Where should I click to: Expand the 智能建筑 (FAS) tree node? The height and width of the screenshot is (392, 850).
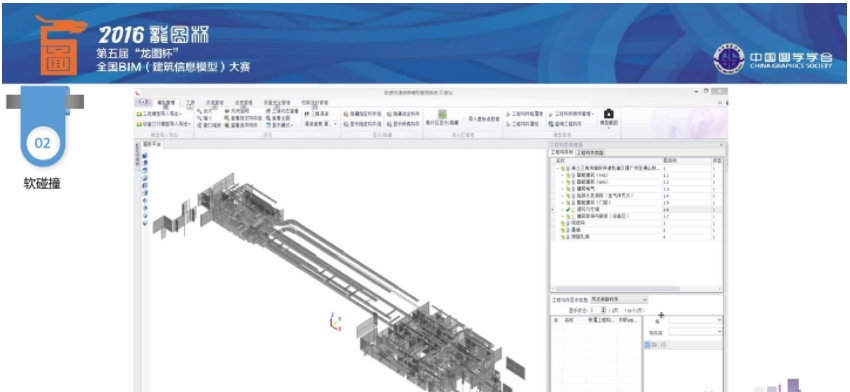pos(562,175)
